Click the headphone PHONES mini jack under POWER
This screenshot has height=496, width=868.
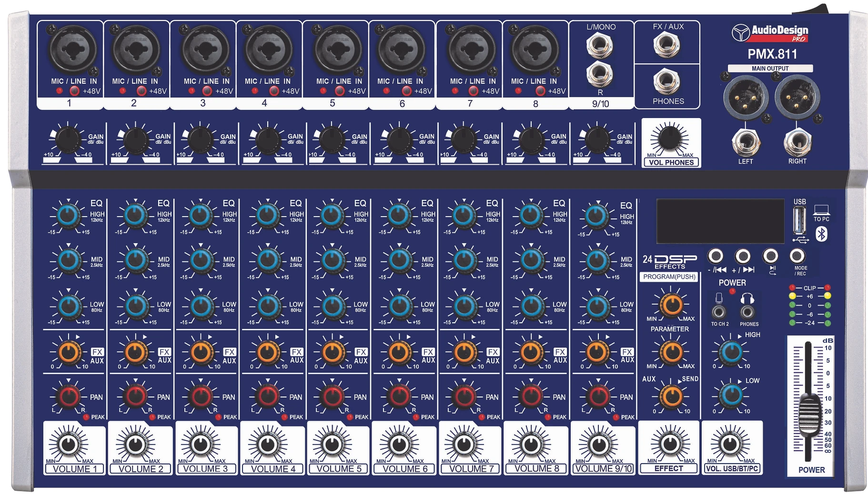pos(747,312)
